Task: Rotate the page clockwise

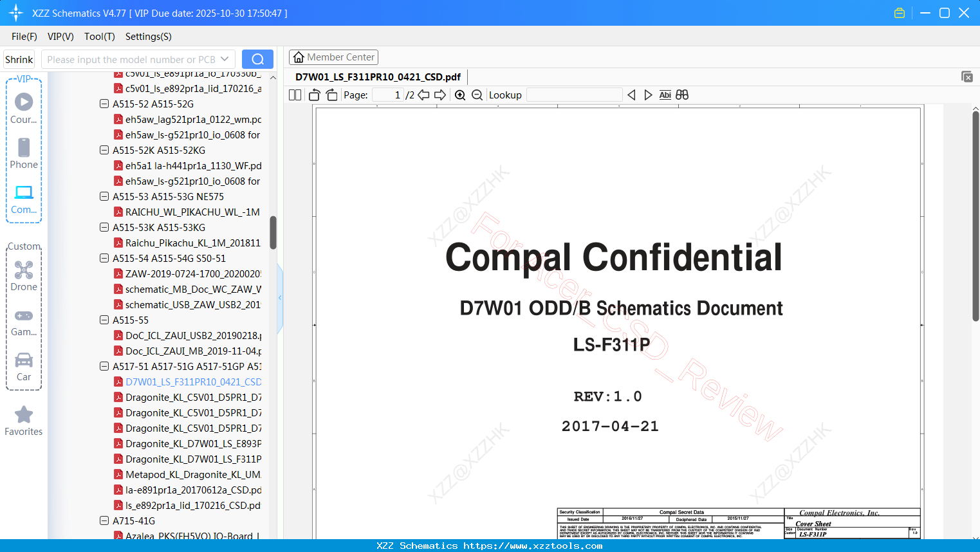Action: pyautogui.click(x=331, y=95)
